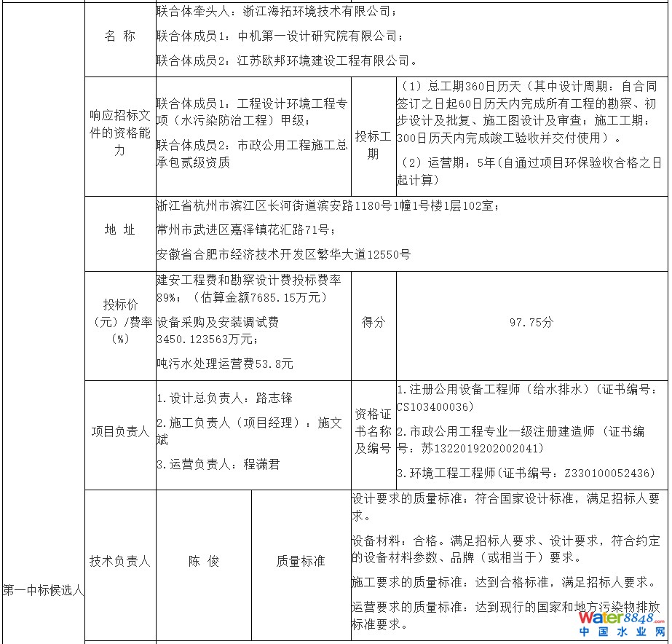Select the name 陈俊 cell
This screenshot has width=672, height=644.
click(204, 561)
